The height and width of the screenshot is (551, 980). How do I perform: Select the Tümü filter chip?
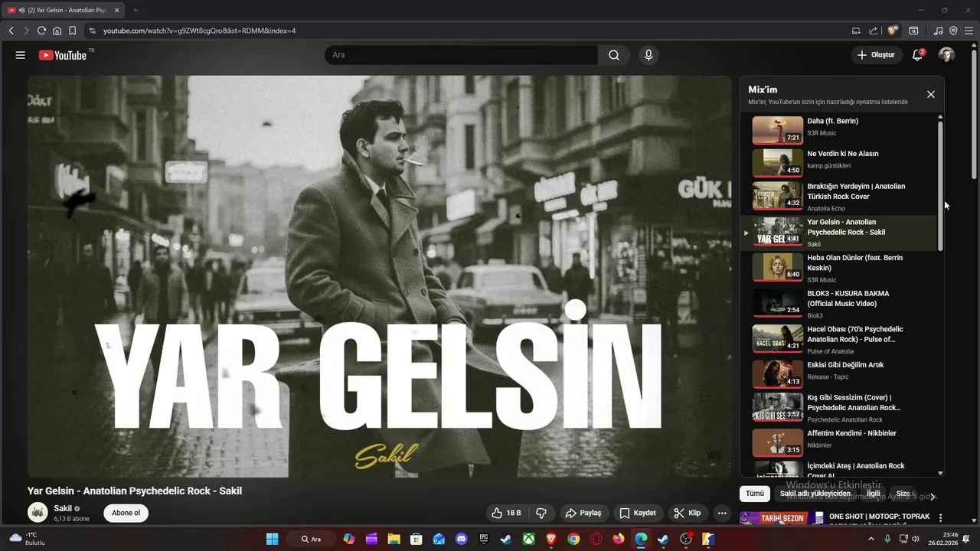pyautogui.click(x=755, y=494)
